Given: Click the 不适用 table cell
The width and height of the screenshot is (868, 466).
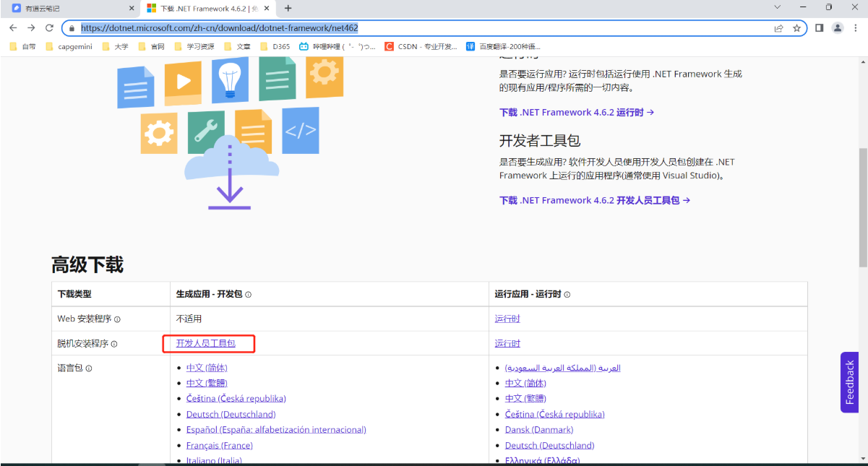Looking at the screenshot, I should 189,319.
